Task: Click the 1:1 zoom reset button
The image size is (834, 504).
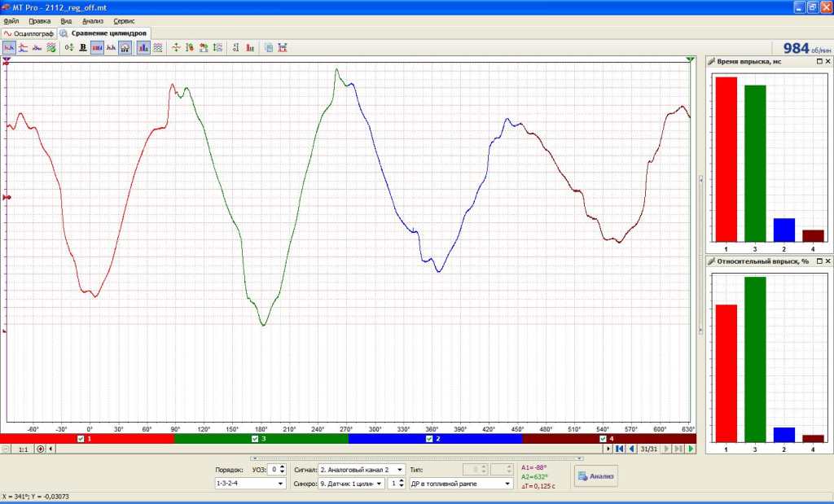Action: point(24,449)
